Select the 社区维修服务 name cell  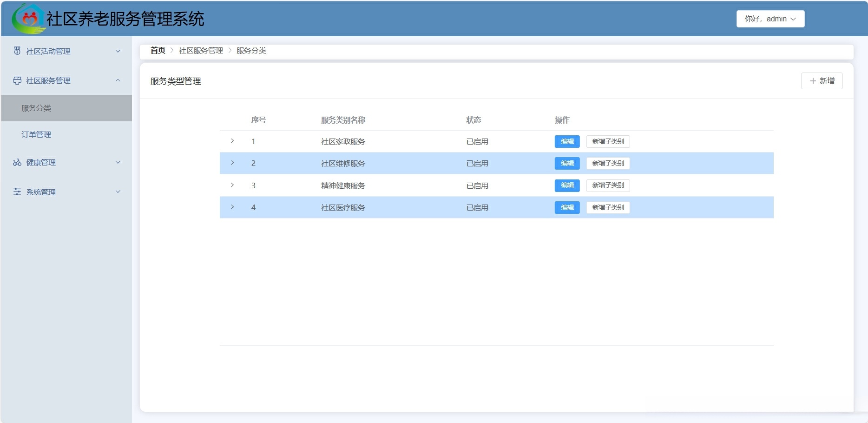(x=343, y=163)
